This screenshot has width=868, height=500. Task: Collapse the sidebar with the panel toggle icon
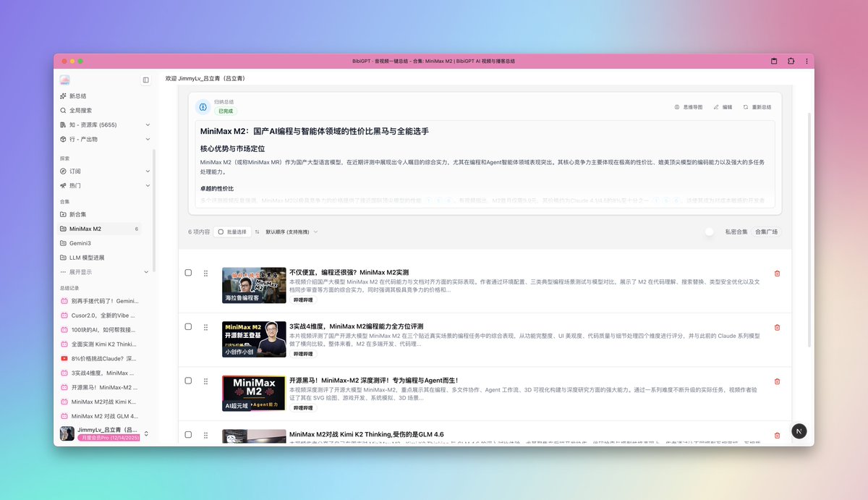(145, 80)
